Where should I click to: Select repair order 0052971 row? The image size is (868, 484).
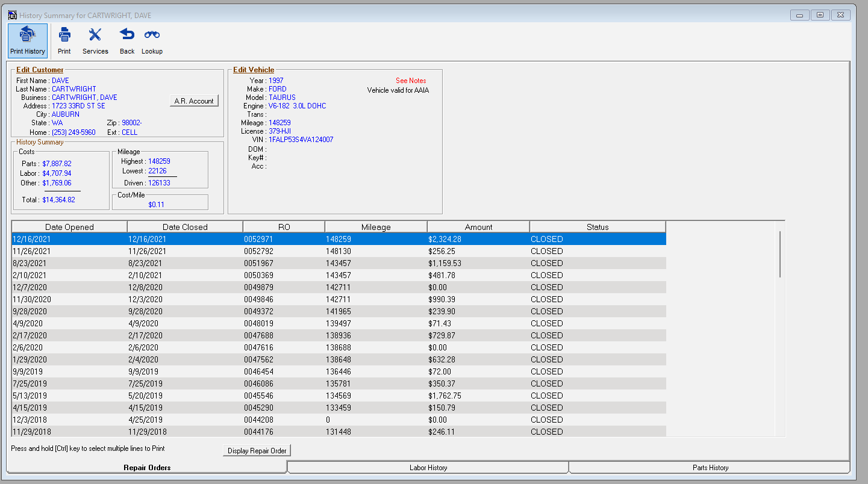[339, 239]
